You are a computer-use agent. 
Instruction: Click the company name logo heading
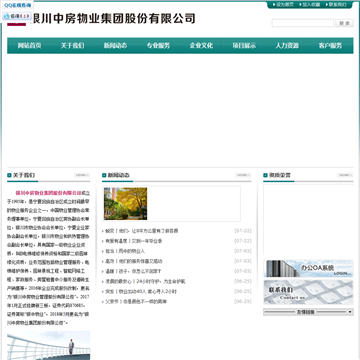tap(113, 19)
